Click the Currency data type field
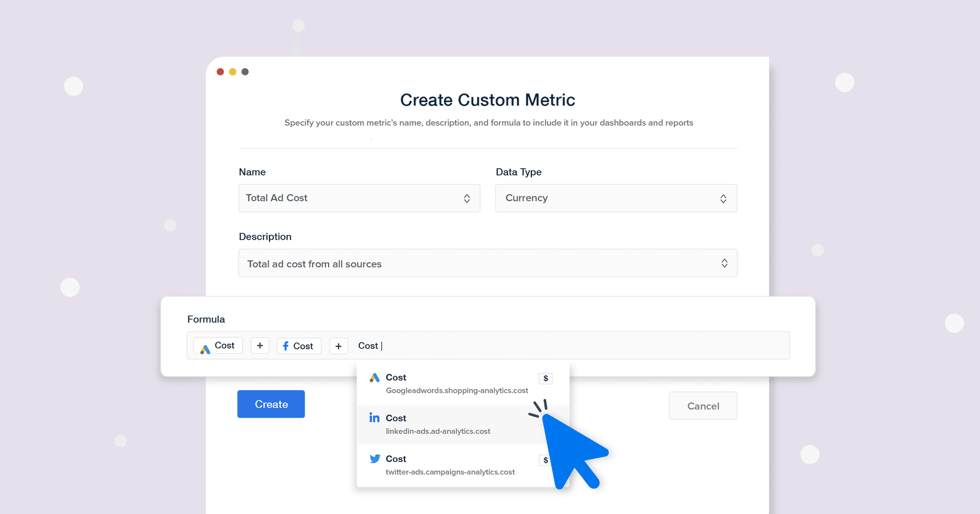Viewport: 980px width, 514px height. tap(616, 198)
